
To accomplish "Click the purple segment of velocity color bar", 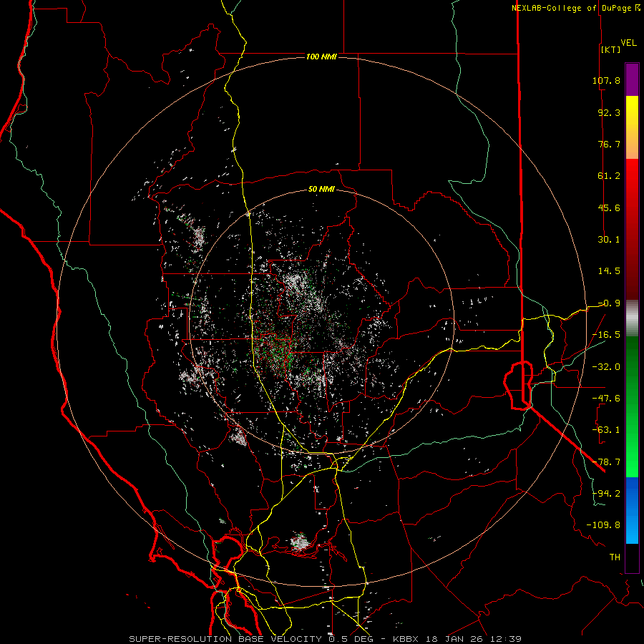I will pos(632,80).
